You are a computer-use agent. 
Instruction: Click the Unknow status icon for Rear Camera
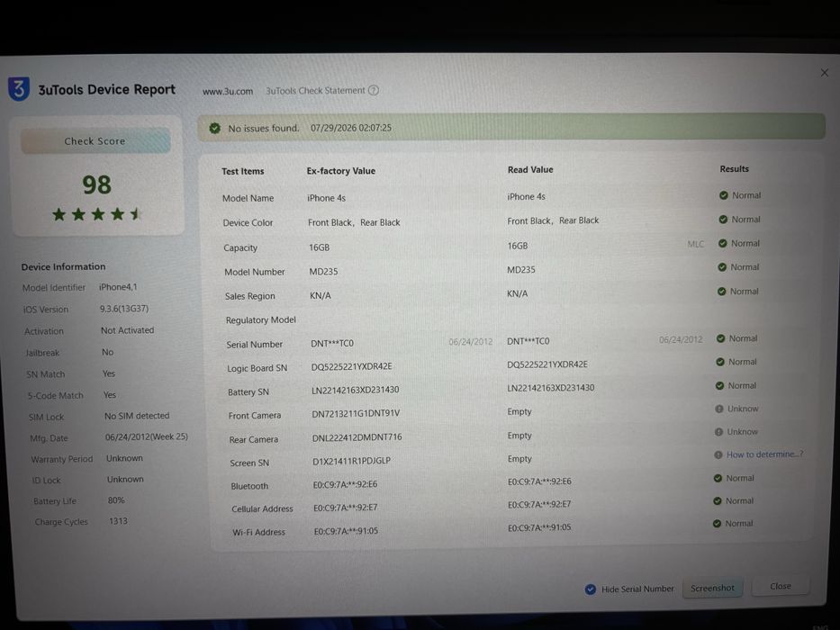(718, 432)
